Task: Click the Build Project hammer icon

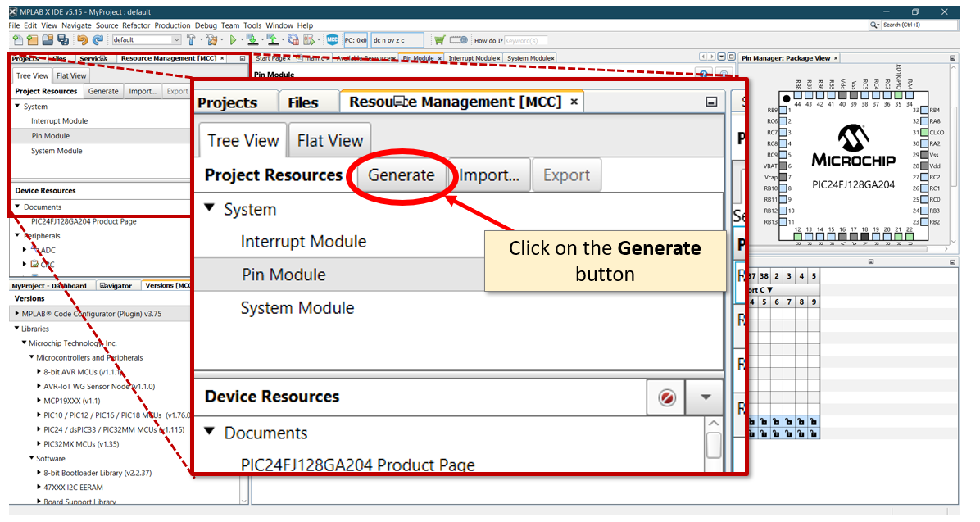Action: coord(191,39)
